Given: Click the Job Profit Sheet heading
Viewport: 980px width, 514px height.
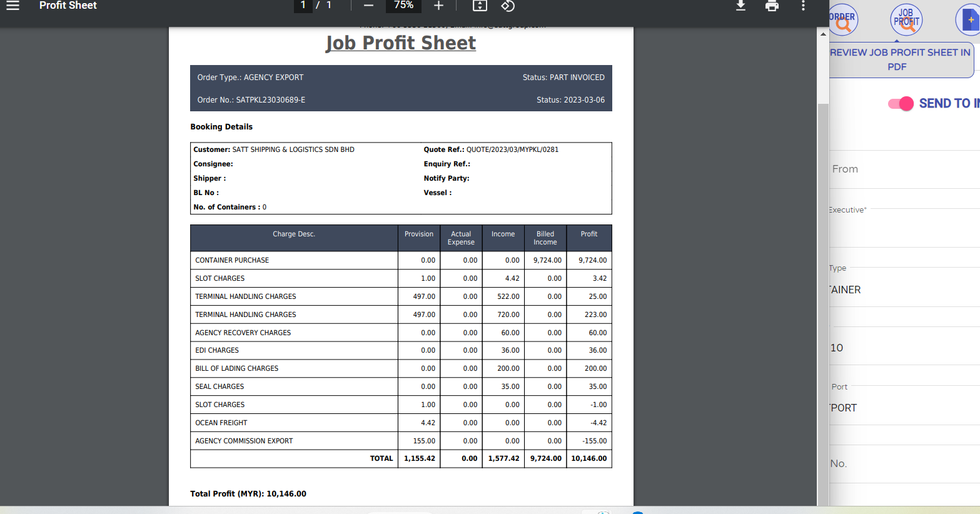Looking at the screenshot, I should pyautogui.click(x=401, y=43).
